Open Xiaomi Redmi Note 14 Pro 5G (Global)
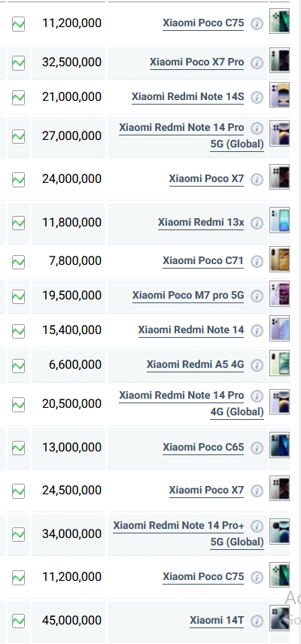The image size is (301, 644). click(191, 136)
